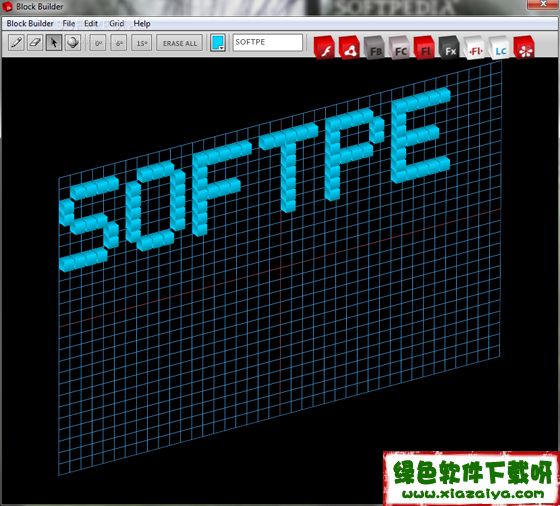The height and width of the screenshot is (506, 560).
Task: Open the cyan block color picker dropdown
Action: coord(218,43)
